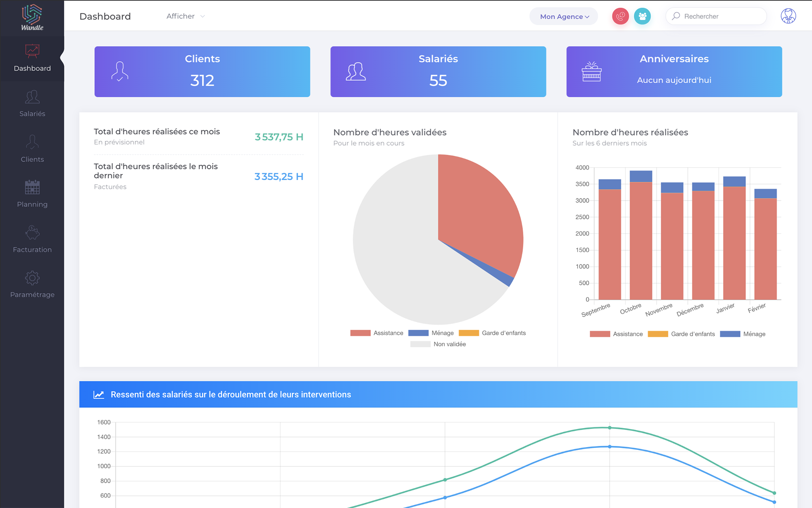
Task: Toggle Non validée in pie legend
Action: pyautogui.click(x=438, y=344)
